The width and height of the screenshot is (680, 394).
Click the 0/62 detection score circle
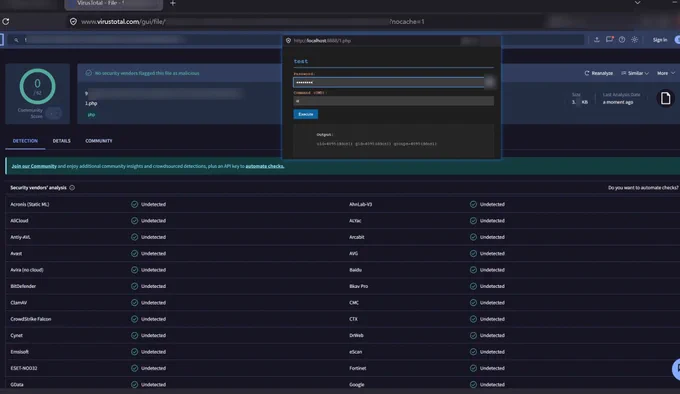coord(37,86)
